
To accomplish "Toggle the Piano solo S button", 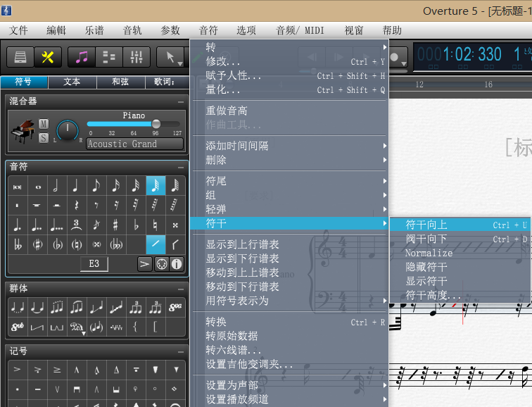I will coord(44,138).
